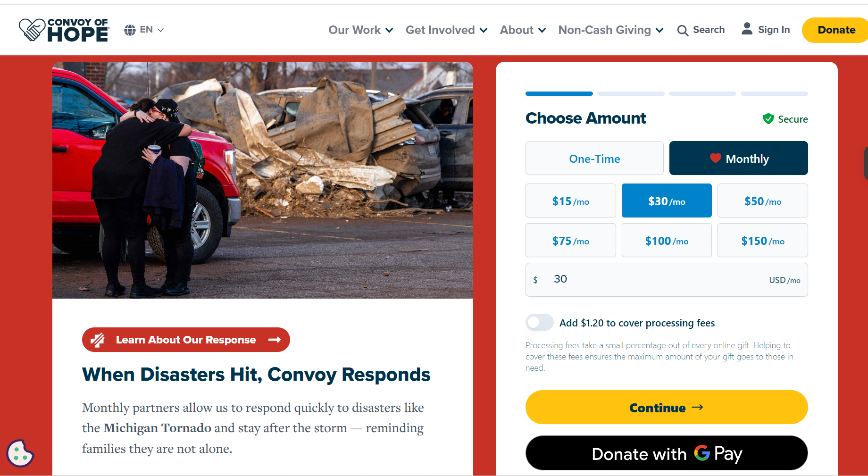Toggle cover processing fees switch

tap(540, 323)
